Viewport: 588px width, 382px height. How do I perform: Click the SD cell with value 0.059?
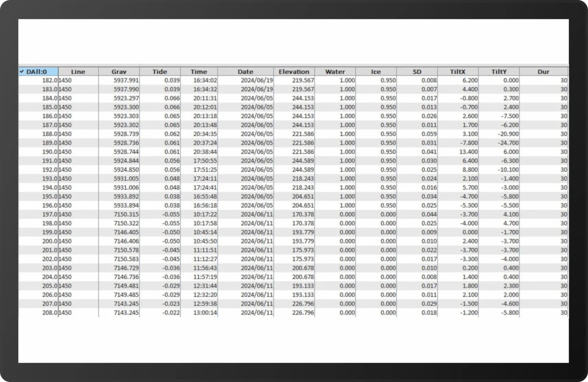(429, 134)
